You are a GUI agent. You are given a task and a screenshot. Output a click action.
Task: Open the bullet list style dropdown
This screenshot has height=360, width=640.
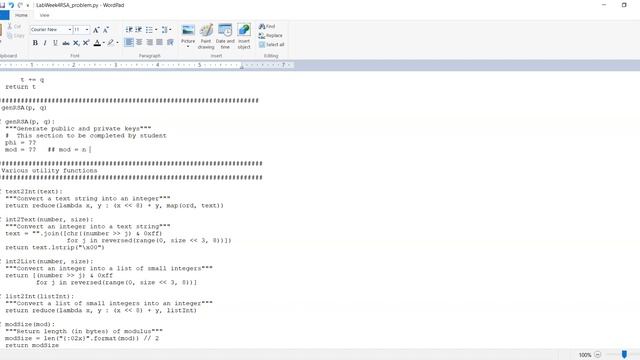(156, 30)
